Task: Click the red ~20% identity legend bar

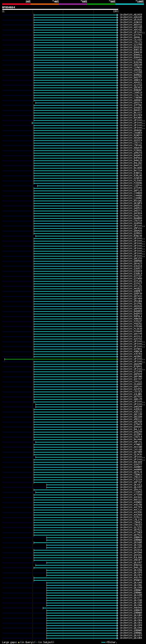Action: point(16,4)
